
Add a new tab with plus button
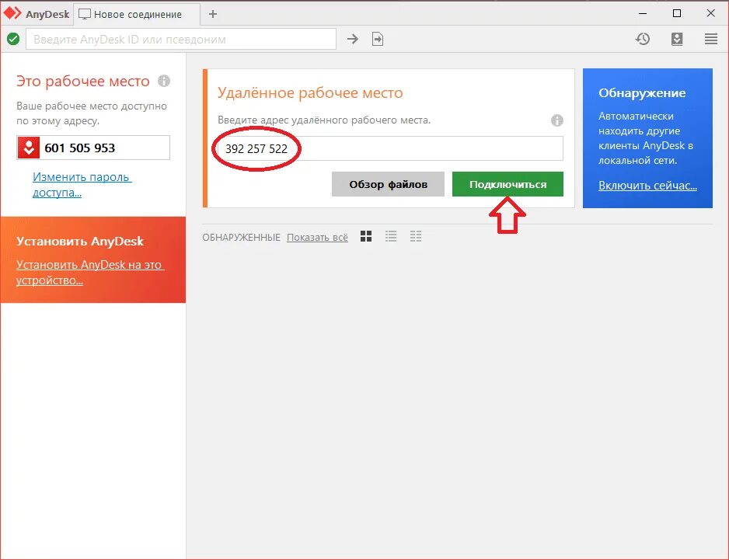pyautogui.click(x=213, y=14)
